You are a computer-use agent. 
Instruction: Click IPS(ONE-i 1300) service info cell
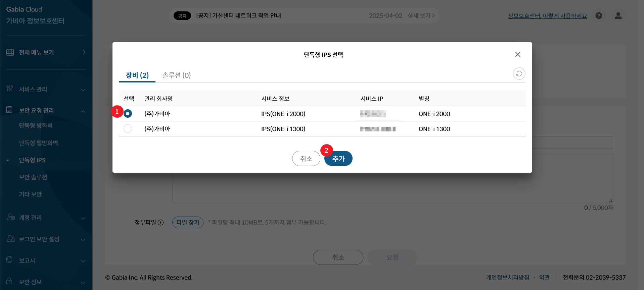(283, 129)
